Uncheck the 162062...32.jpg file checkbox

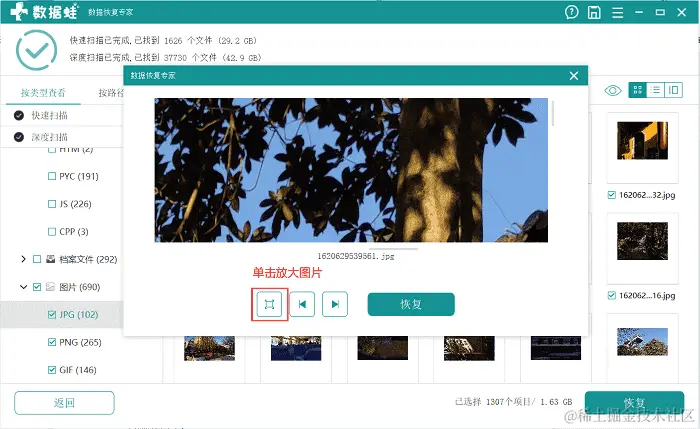[x=612, y=195]
